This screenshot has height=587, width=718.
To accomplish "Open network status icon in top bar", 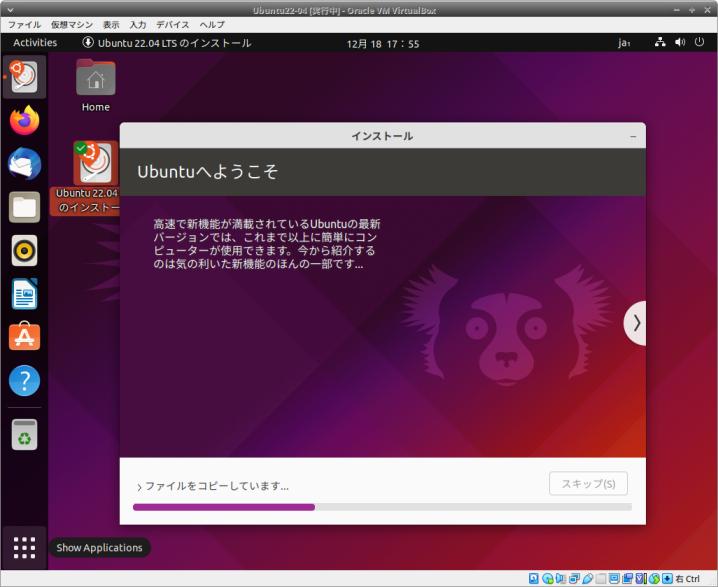I will 660,43.
